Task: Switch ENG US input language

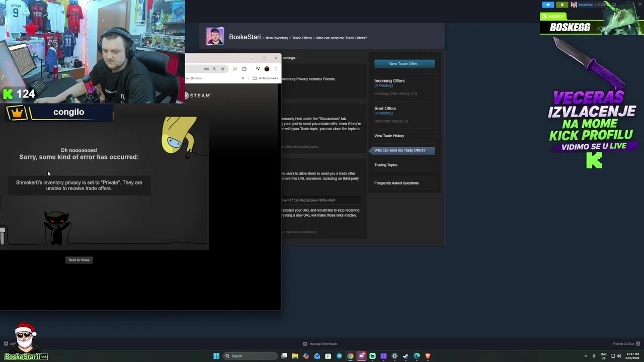Action: click(x=603, y=356)
